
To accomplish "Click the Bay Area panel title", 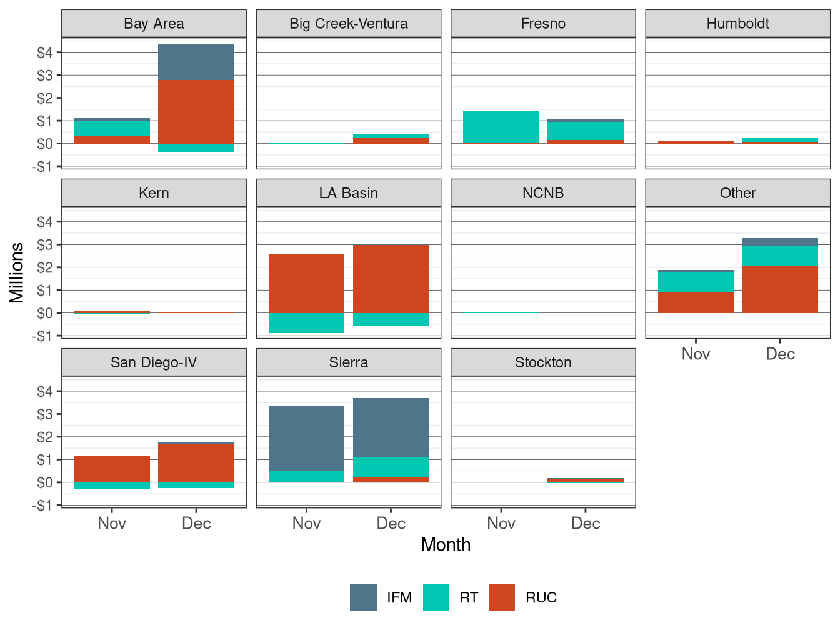I will tap(154, 23).
